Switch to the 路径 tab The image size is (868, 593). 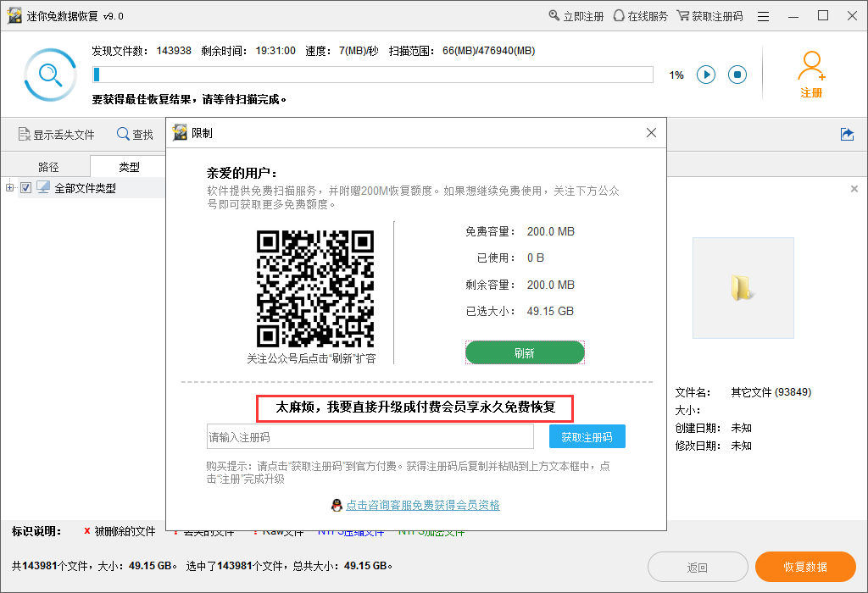pos(48,167)
